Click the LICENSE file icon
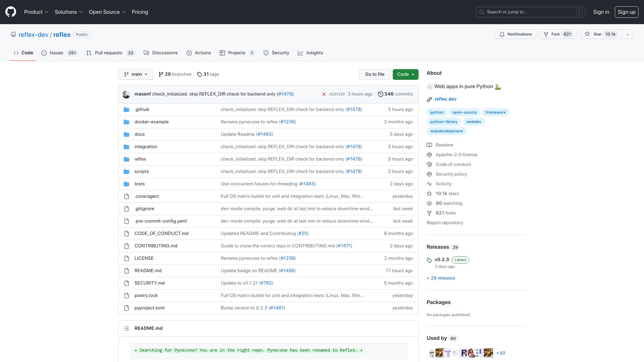Image resolution: width=644 pixels, height=362 pixels. tap(126, 258)
